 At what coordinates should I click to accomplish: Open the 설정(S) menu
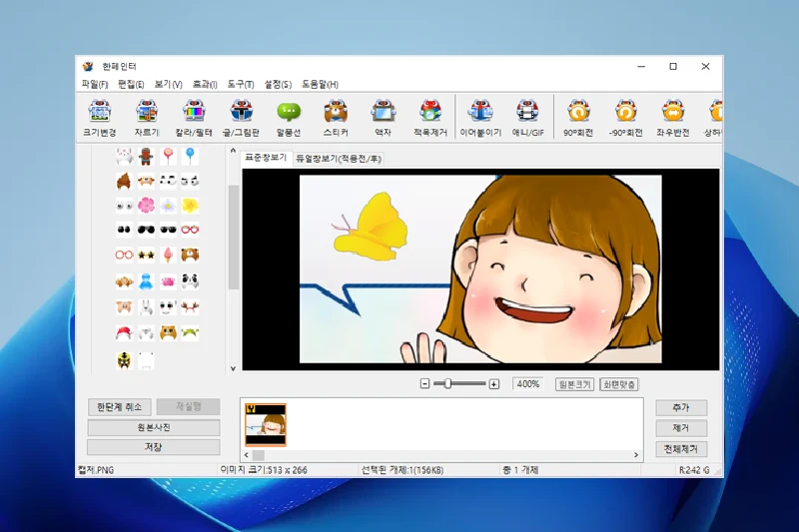[x=278, y=84]
